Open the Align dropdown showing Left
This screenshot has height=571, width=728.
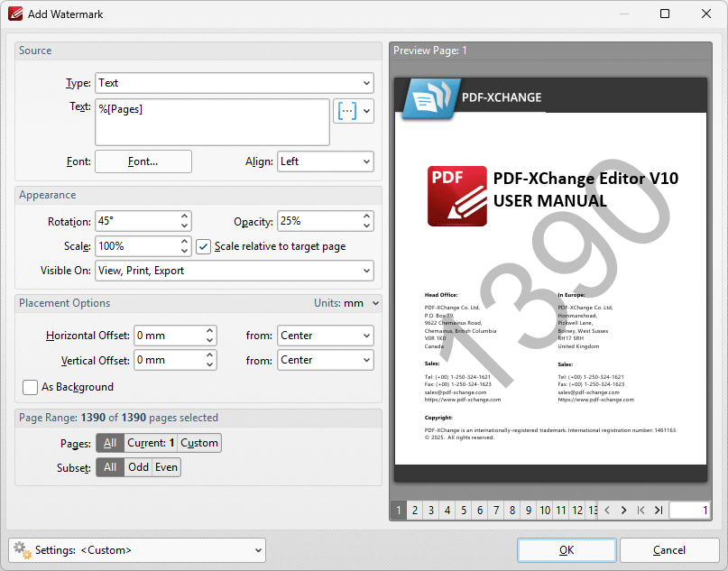click(326, 161)
